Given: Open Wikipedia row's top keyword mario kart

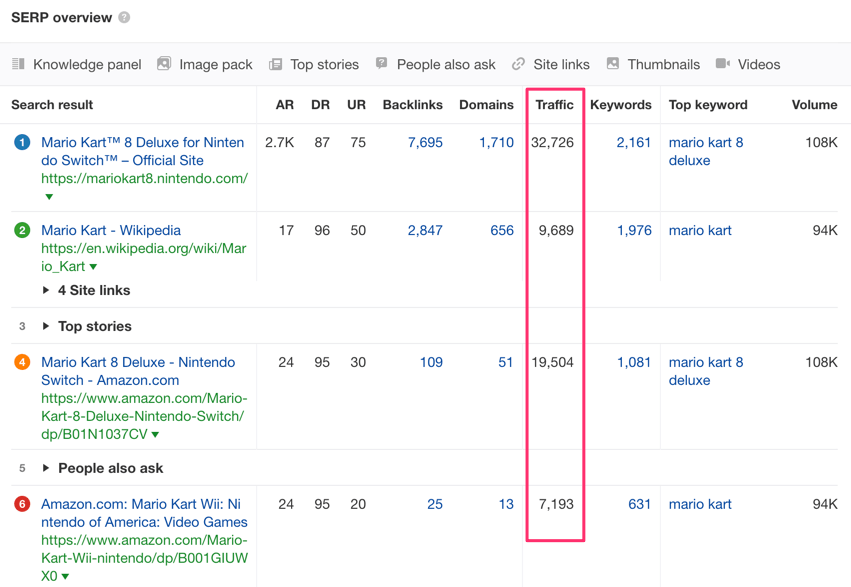Looking at the screenshot, I should [700, 231].
